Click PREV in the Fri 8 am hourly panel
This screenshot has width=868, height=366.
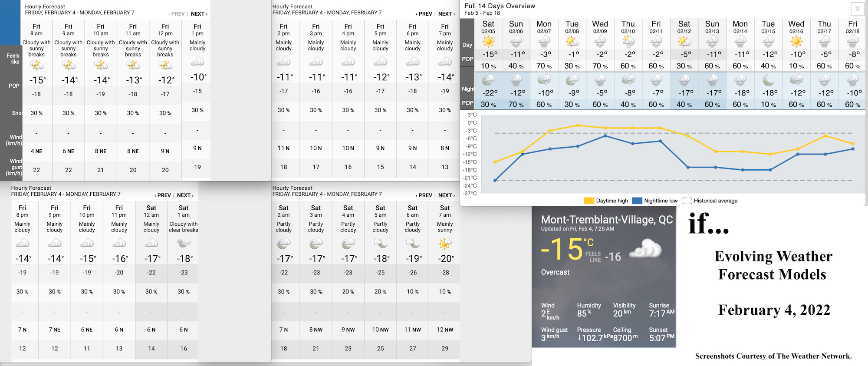(177, 14)
